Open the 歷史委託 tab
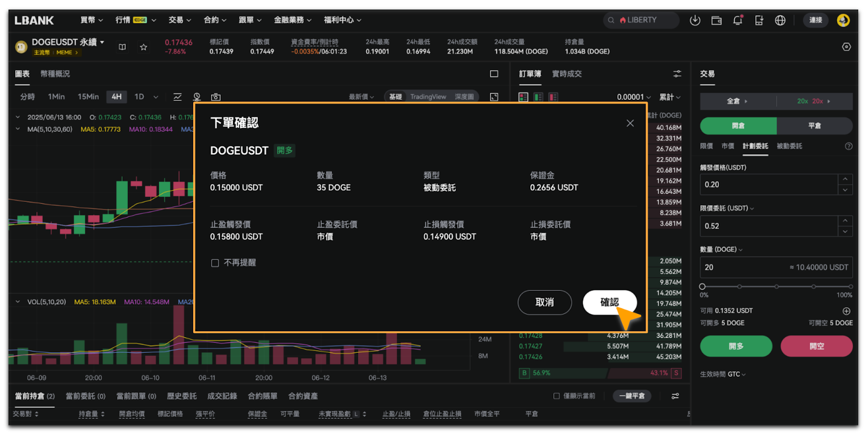Image resolution: width=868 pixels, height=438 pixels. [182, 396]
